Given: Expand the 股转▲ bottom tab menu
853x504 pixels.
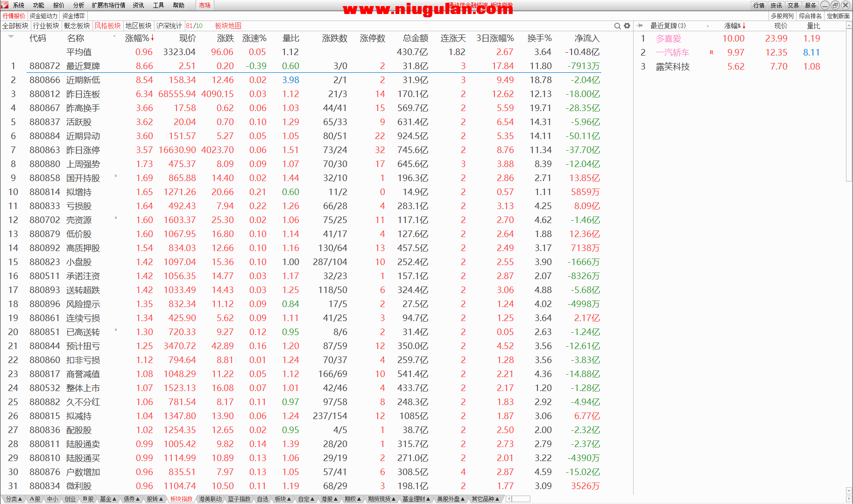Looking at the screenshot, I should tap(155, 499).
